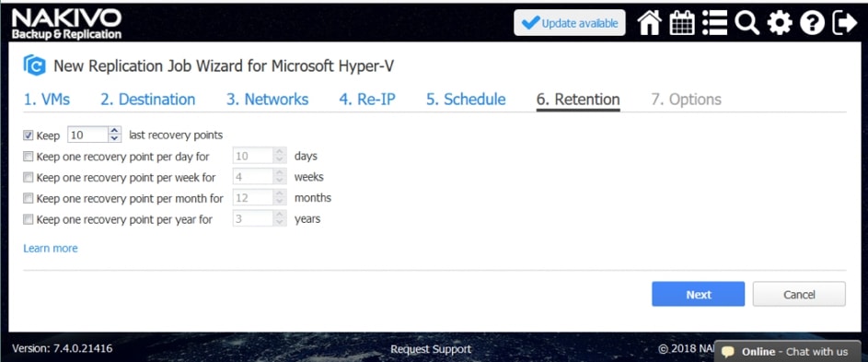Increase last recovery points with up arrow
The height and width of the screenshot is (362, 868).
coord(114,131)
